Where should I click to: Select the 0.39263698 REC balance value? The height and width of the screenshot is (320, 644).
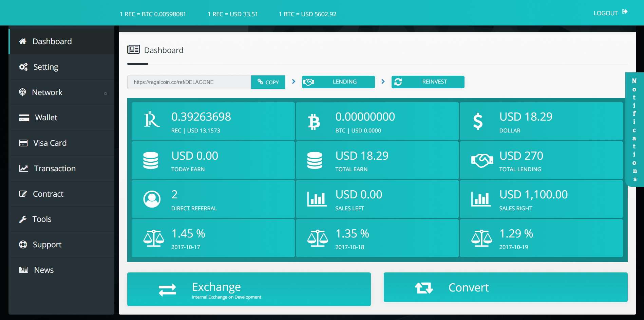201,117
